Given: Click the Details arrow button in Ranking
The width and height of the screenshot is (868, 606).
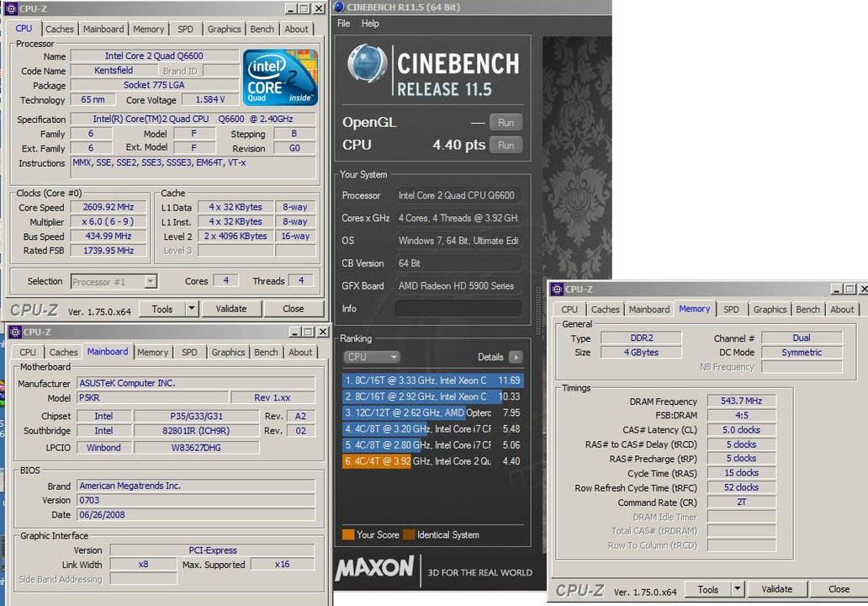Looking at the screenshot, I should 516,357.
